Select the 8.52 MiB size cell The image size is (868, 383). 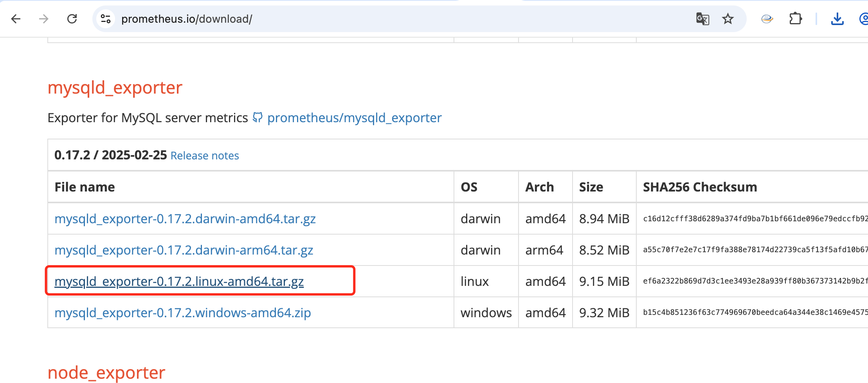[x=604, y=250]
